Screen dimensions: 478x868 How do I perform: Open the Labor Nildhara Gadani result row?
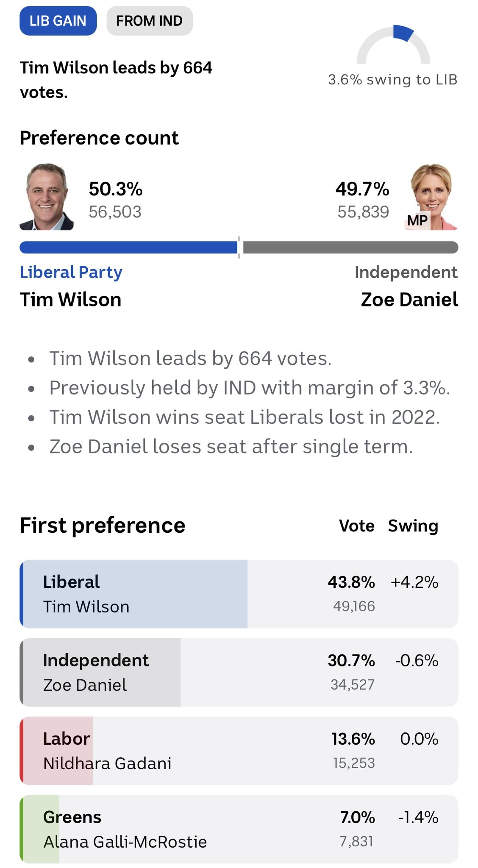coord(239,751)
